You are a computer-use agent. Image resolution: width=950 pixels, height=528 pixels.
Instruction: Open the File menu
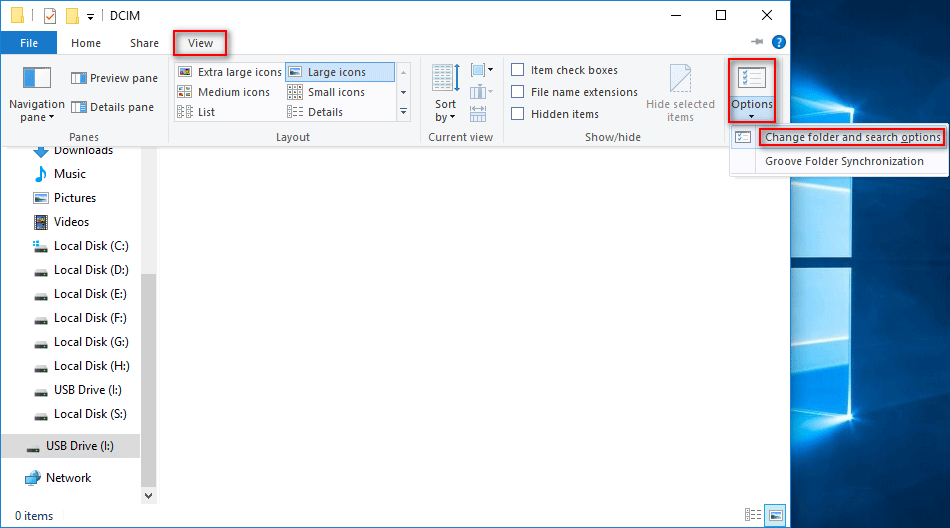coord(29,43)
